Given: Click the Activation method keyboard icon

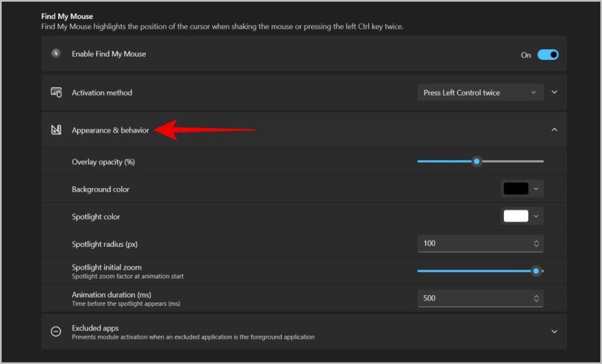Looking at the screenshot, I should tap(56, 92).
